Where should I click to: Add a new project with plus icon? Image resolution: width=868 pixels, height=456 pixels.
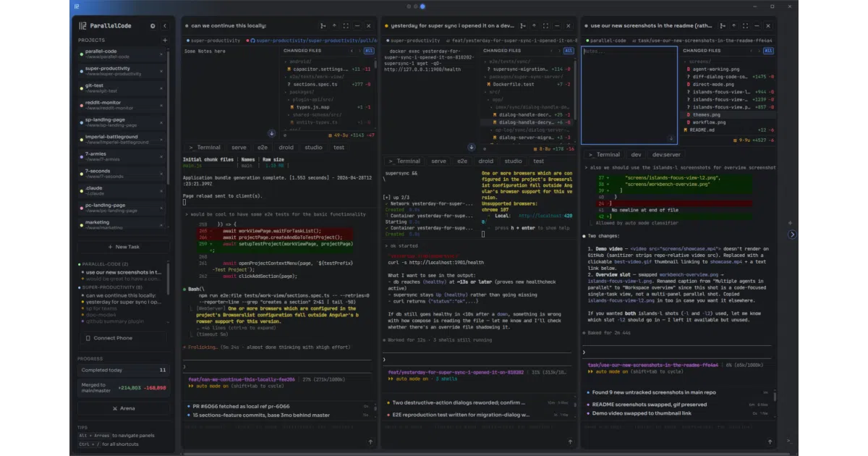coord(165,41)
